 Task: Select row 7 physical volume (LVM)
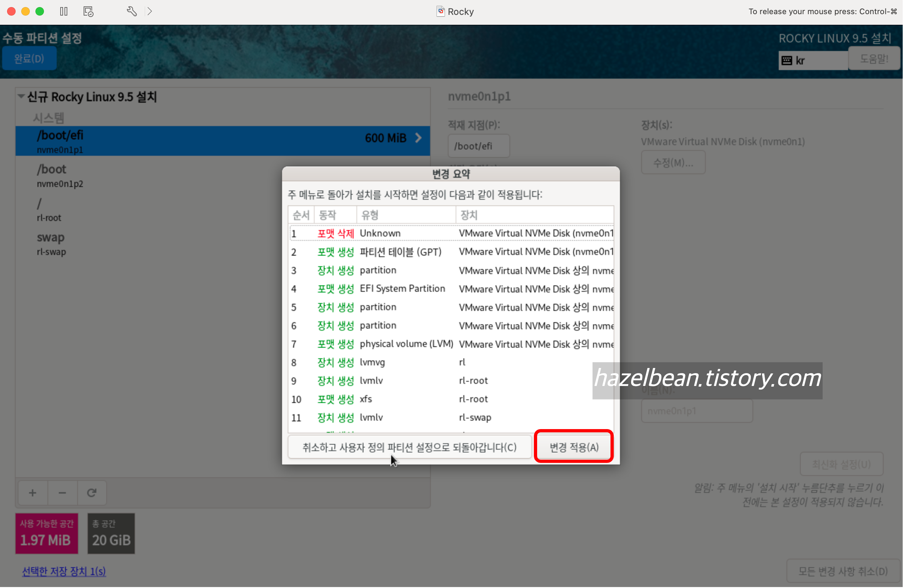click(x=451, y=344)
